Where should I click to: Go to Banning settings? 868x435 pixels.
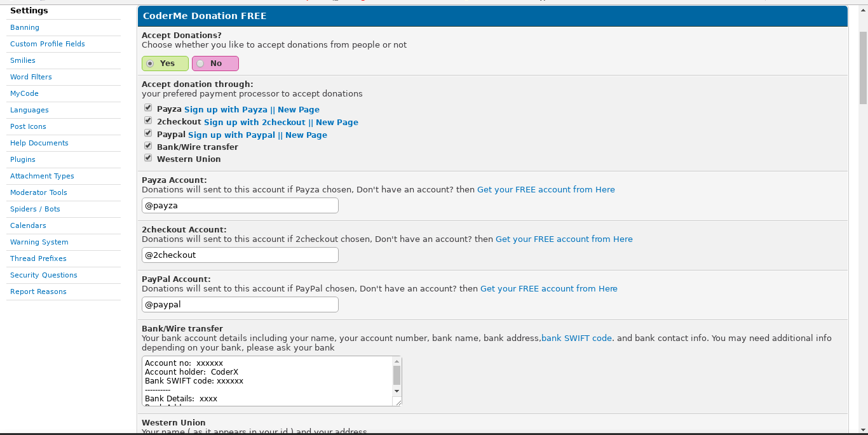point(25,28)
